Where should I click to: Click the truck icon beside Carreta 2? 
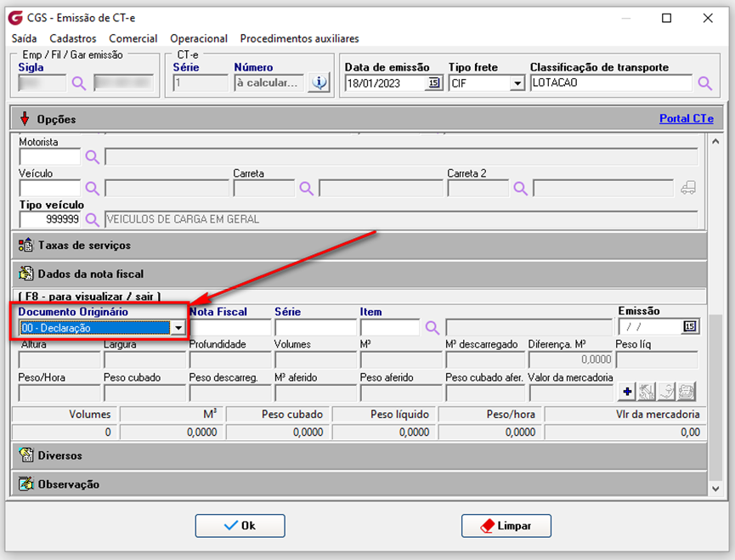point(688,188)
